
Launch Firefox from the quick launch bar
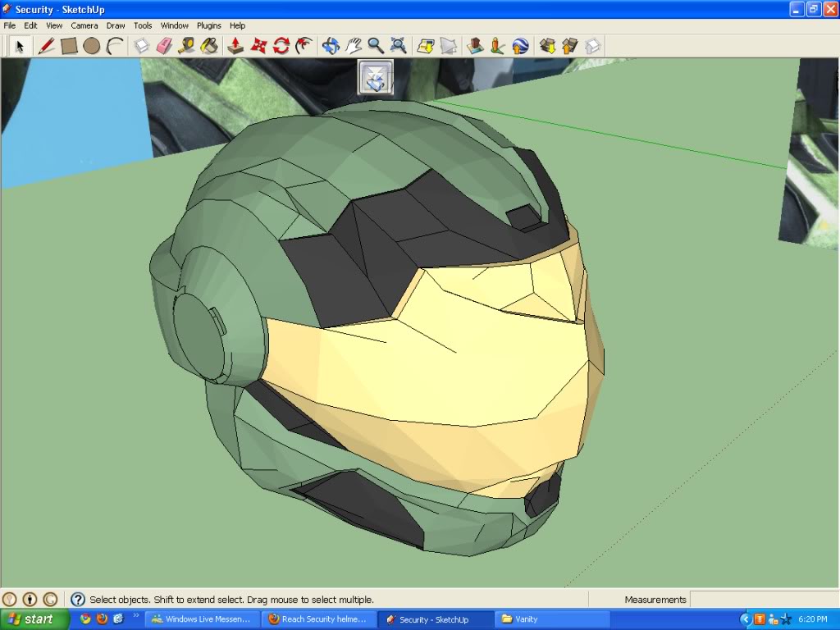[102, 619]
